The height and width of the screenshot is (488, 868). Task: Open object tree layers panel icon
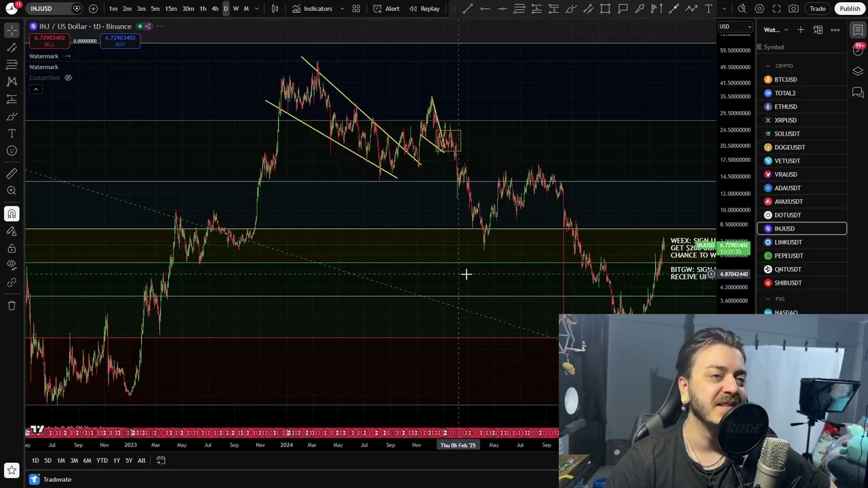(858, 71)
